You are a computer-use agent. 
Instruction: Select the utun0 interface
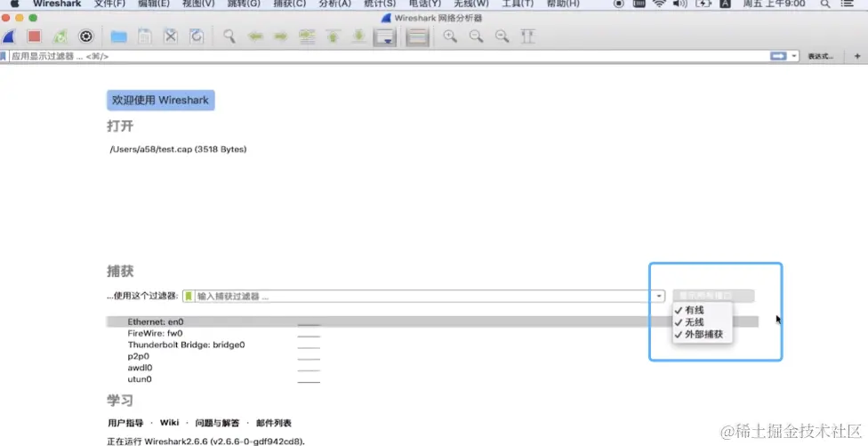(432, 379)
